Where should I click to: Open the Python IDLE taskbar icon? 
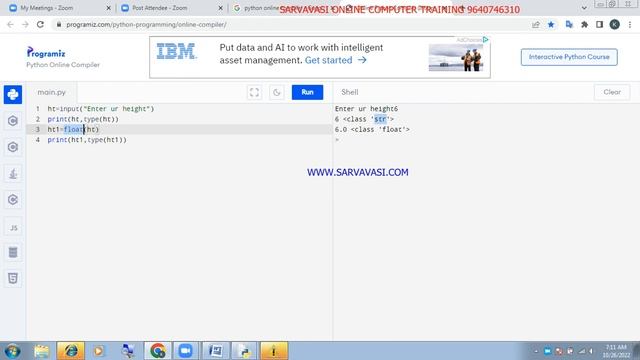pos(244,351)
